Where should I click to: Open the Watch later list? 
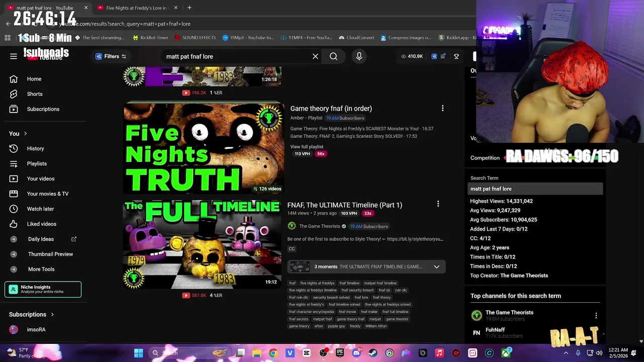(x=40, y=209)
